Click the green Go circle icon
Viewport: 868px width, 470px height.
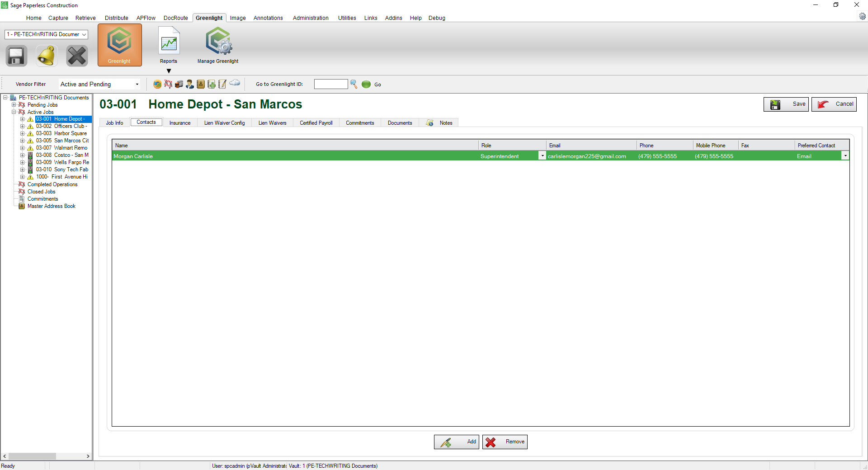[x=366, y=84]
